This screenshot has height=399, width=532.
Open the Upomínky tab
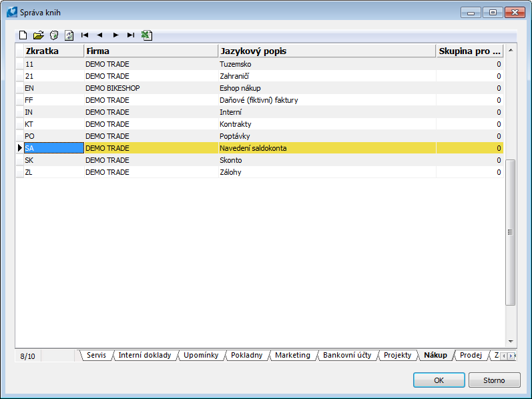201,355
